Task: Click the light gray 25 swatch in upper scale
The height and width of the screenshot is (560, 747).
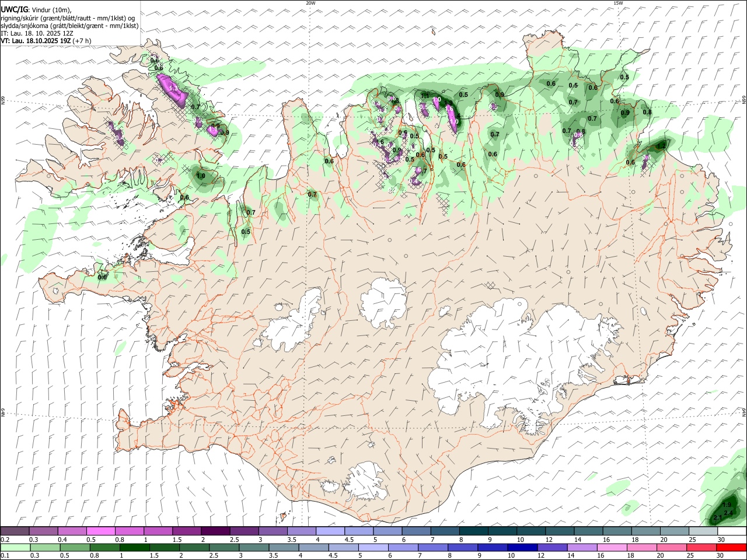Action: click(703, 531)
